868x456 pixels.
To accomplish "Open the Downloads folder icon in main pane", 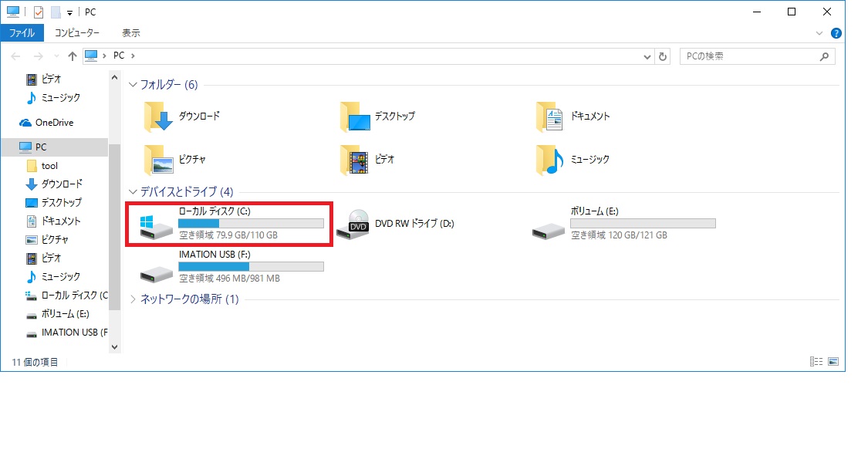I will pos(160,117).
